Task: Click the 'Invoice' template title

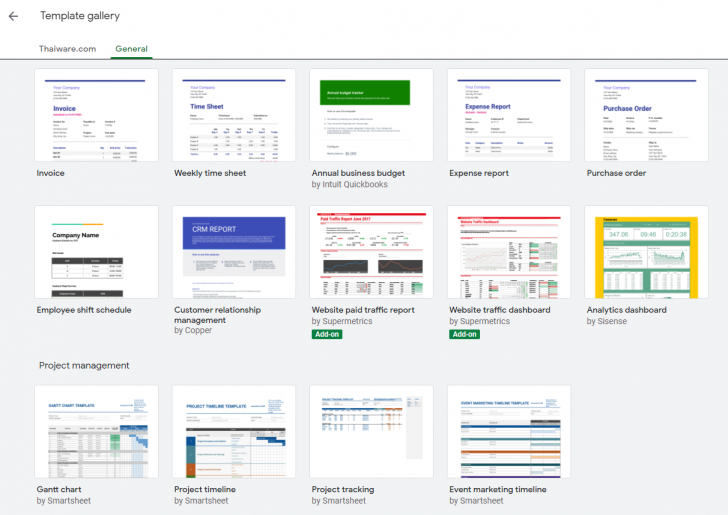Action: (x=51, y=173)
